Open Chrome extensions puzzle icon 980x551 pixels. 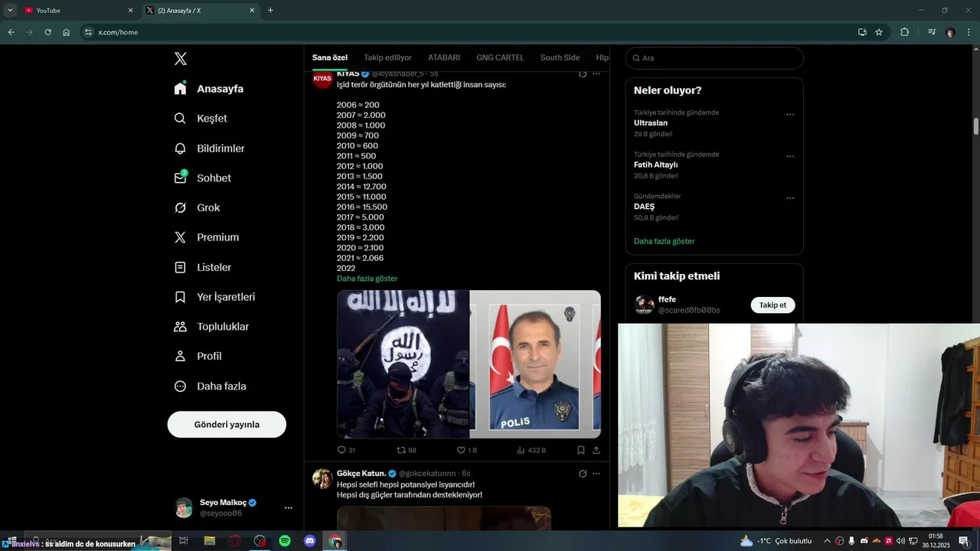tap(904, 32)
